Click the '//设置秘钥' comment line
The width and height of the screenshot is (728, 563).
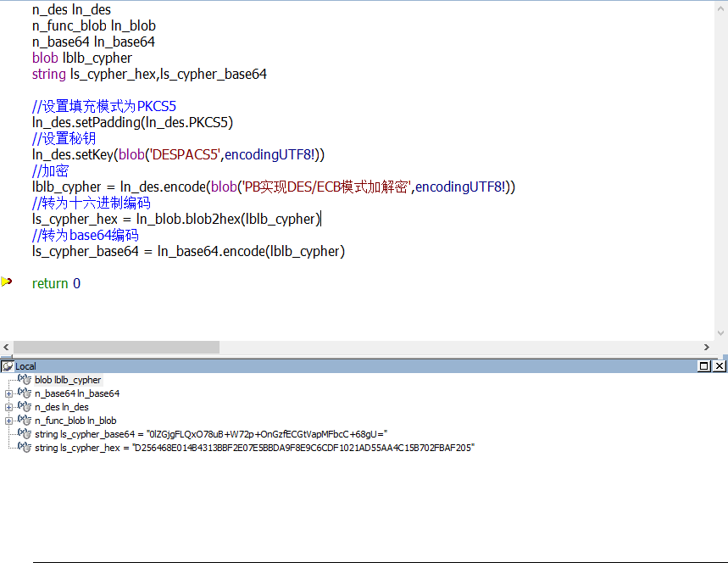point(64,138)
